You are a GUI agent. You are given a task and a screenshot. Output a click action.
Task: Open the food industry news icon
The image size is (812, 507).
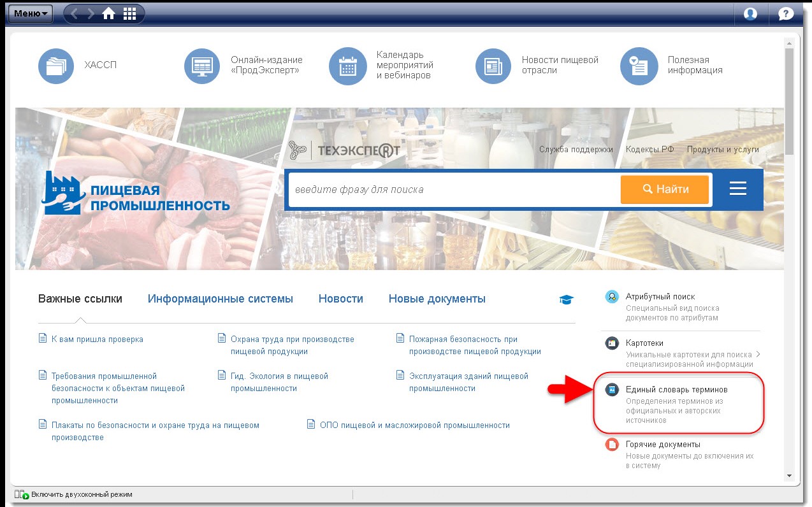point(493,66)
